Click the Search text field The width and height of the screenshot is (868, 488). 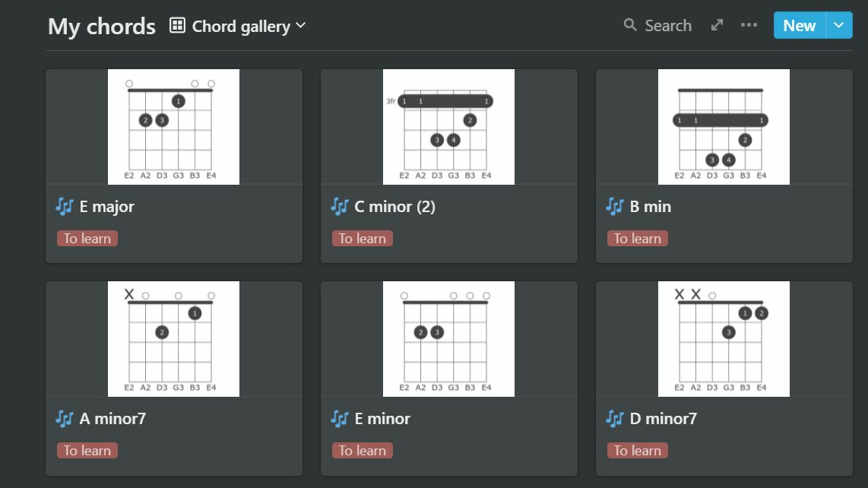(x=668, y=25)
